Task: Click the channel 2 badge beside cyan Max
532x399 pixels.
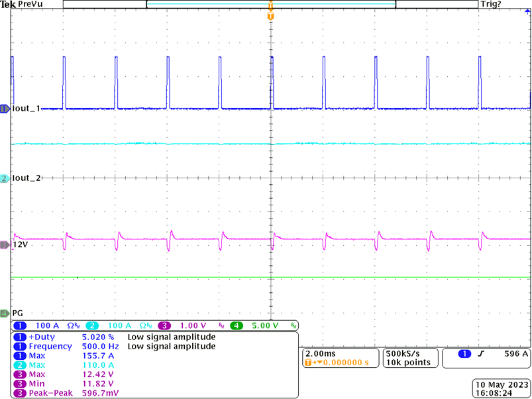Action: click(20, 365)
